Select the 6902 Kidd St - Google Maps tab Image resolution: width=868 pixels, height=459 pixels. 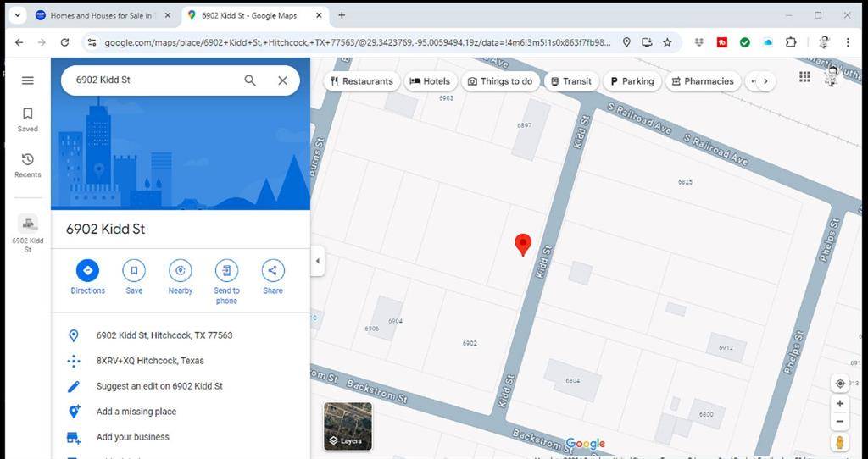pyautogui.click(x=254, y=16)
